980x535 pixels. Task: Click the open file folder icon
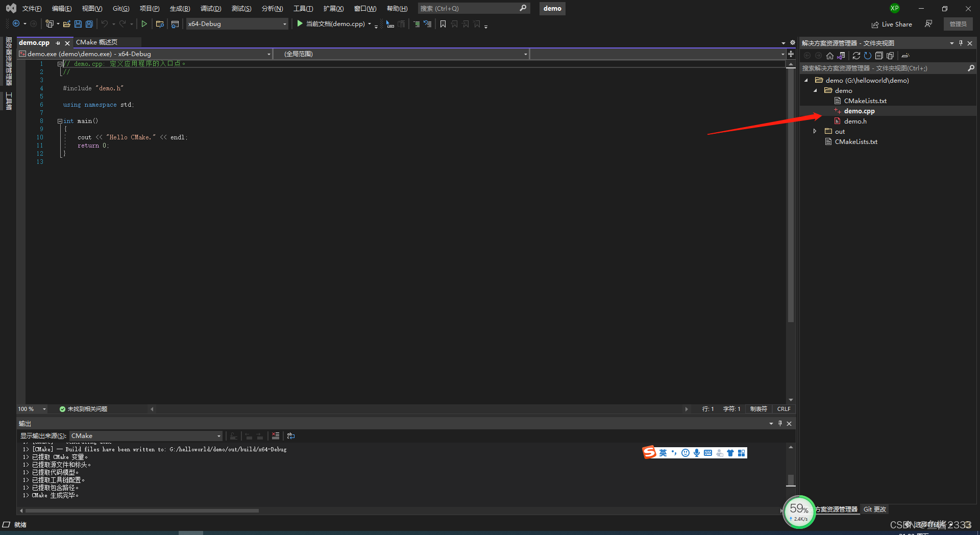pos(66,24)
